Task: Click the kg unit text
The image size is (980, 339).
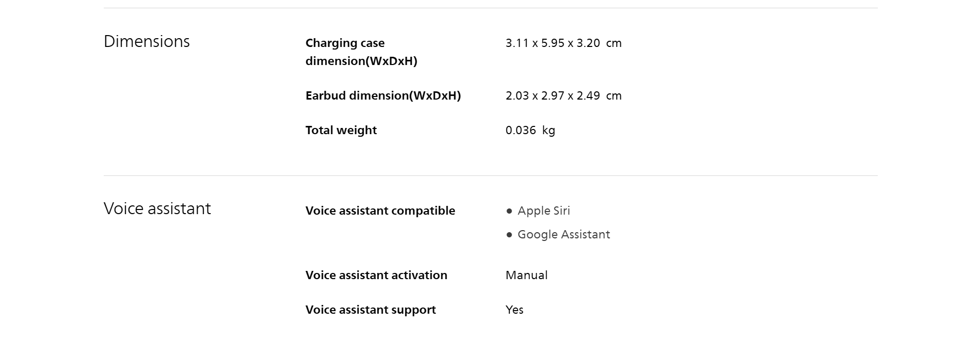Action: pyautogui.click(x=549, y=131)
